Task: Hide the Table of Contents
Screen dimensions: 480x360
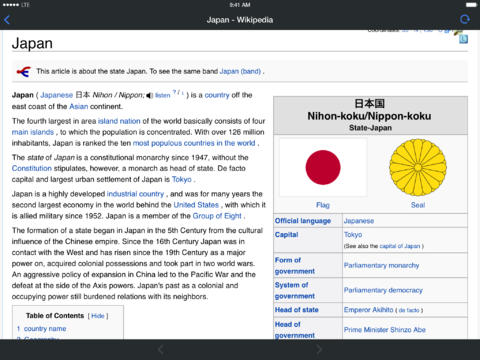Action: coord(98,316)
